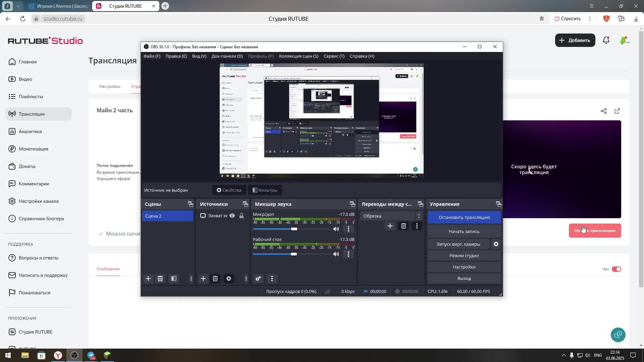Click the Добавить button in RUTUBE Studio
This screenshot has width=644, height=362.
(x=575, y=40)
